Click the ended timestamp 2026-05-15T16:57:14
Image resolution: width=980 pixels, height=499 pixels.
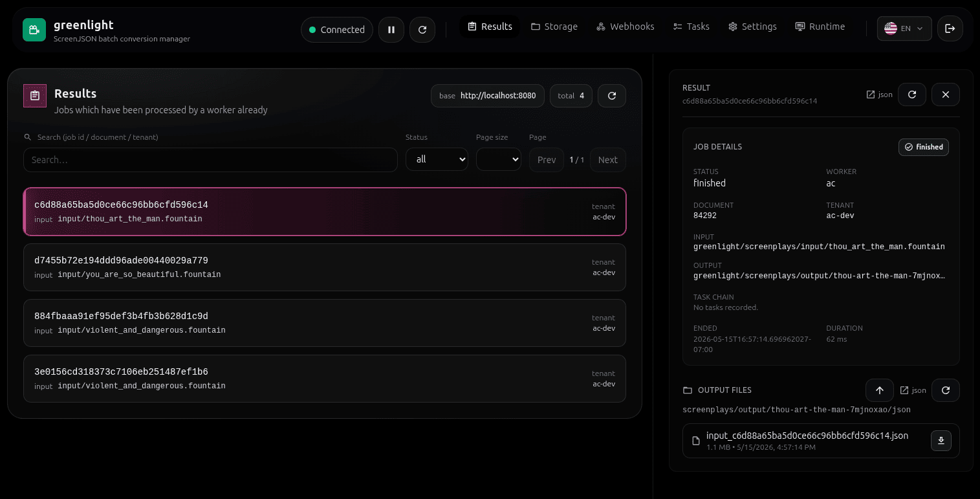(752, 344)
